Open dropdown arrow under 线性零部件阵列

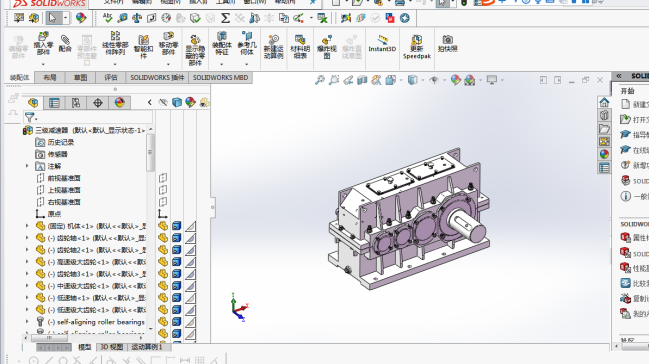[115, 64]
